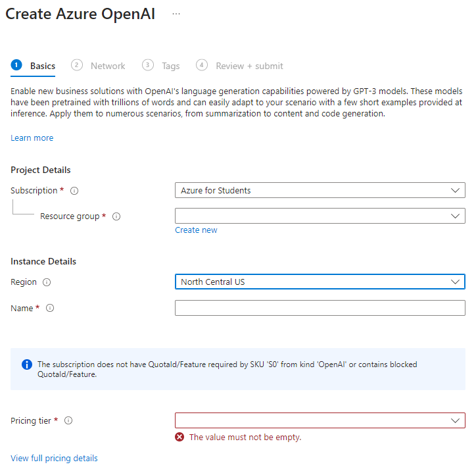The image size is (476, 475).
Task: Go to the Tags tab
Action: tap(161, 66)
